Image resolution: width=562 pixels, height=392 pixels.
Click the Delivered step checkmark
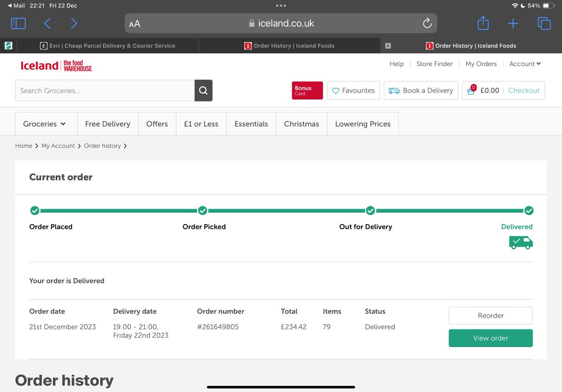tap(529, 211)
